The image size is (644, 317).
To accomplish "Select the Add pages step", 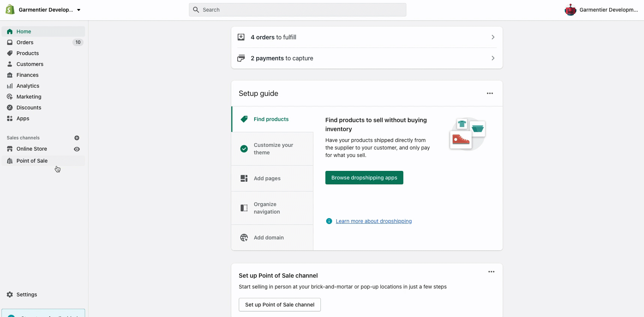I will click(273, 178).
